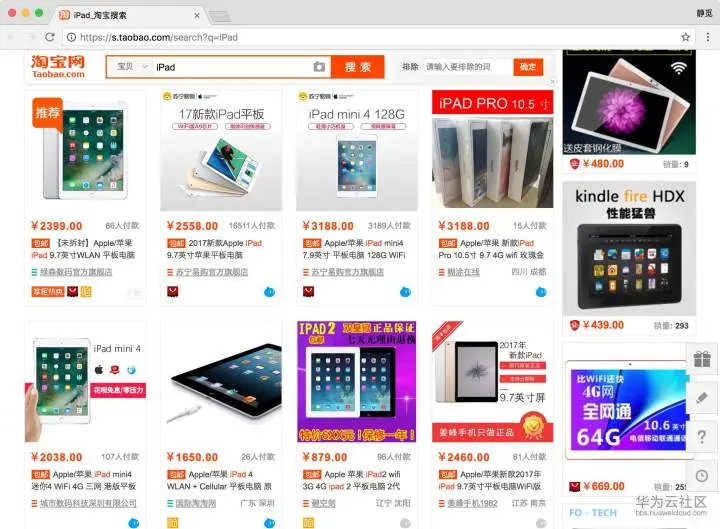Screen dimensions: 720x529
Task: Click the pencil feedback icon in sidebar
Action: [702, 398]
